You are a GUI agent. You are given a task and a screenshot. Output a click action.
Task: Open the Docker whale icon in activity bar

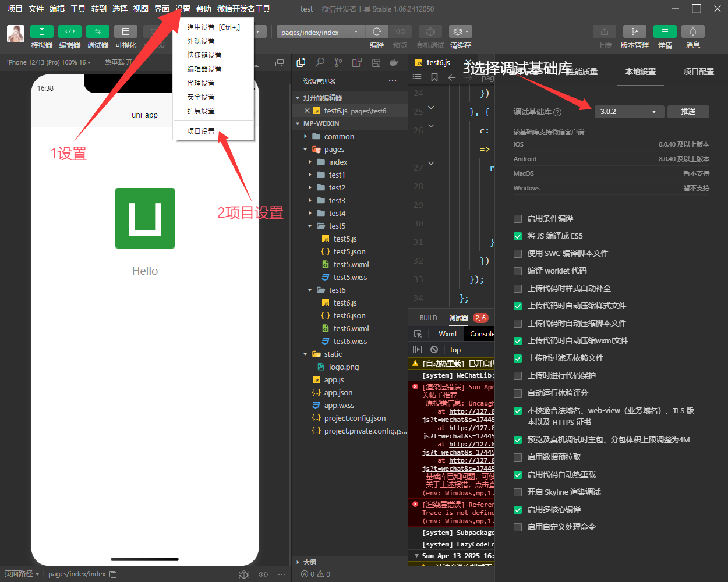394,63
